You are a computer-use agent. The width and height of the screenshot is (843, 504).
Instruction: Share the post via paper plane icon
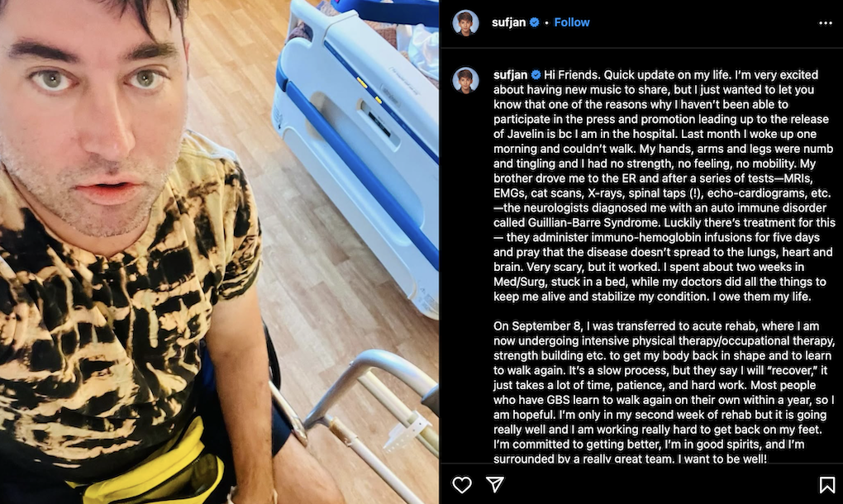(494, 484)
